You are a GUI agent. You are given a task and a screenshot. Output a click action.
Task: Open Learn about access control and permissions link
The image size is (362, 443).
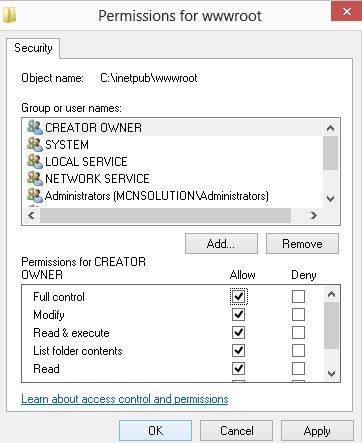pos(125,399)
